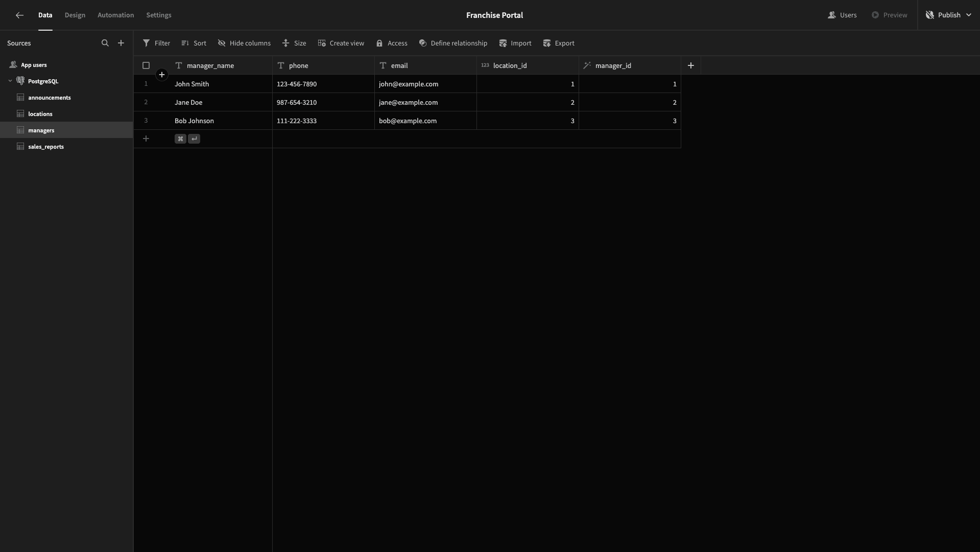Open the Sort options
The height and width of the screenshot is (552, 980).
tap(194, 43)
